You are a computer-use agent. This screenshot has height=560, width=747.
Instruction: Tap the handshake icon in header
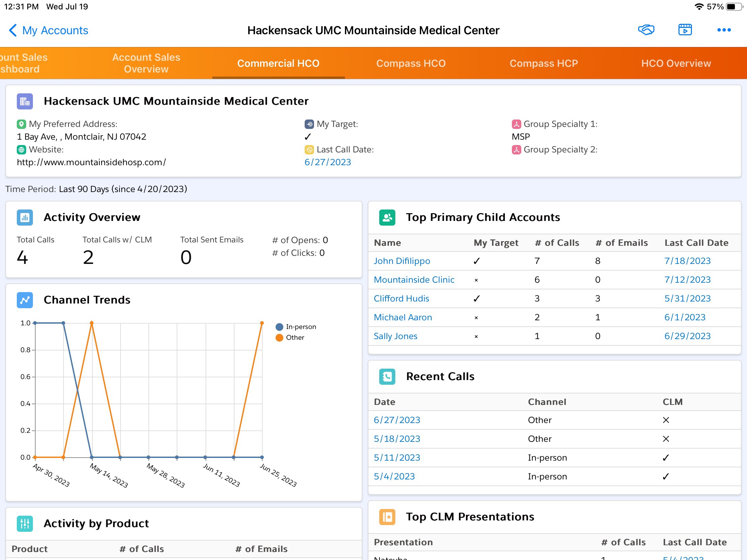646,30
